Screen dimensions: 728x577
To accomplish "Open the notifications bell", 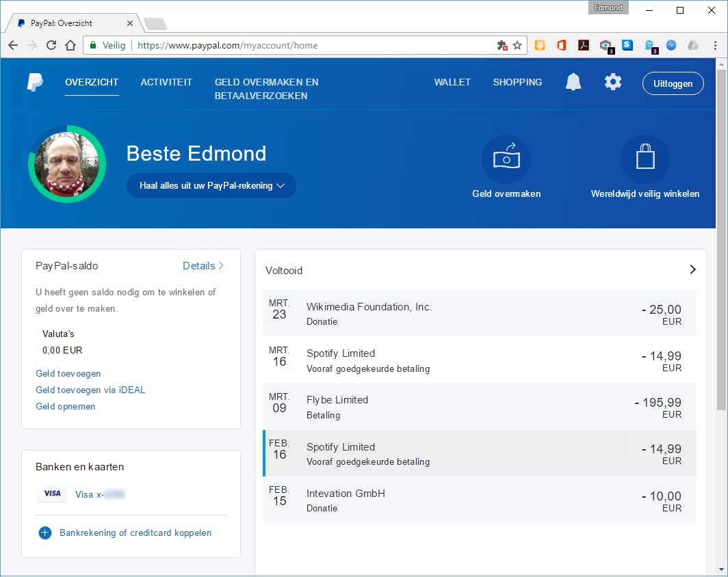I will [573, 83].
